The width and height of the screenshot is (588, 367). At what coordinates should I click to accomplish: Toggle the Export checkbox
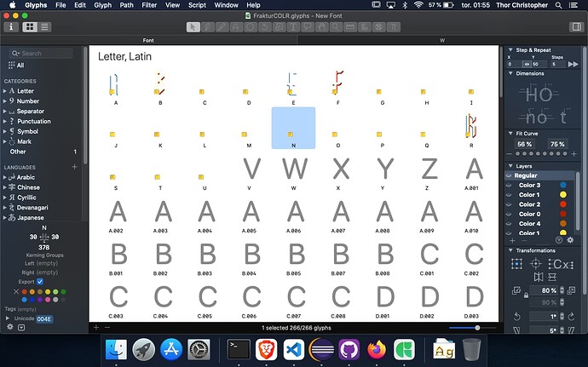pyautogui.click(x=40, y=282)
